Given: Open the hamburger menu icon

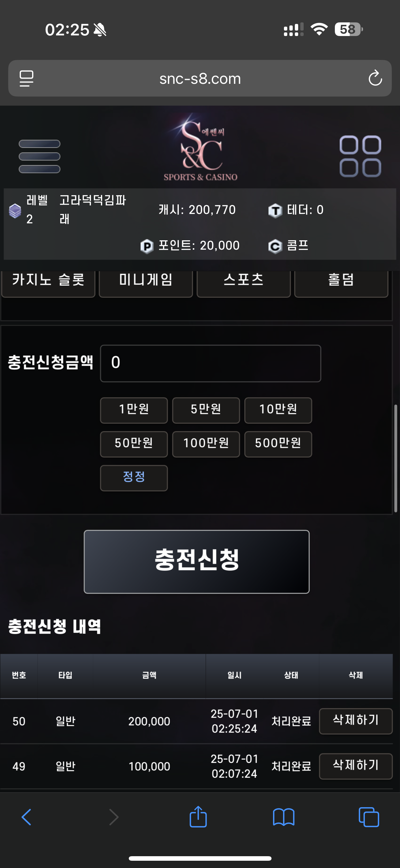Looking at the screenshot, I should point(39,156).
